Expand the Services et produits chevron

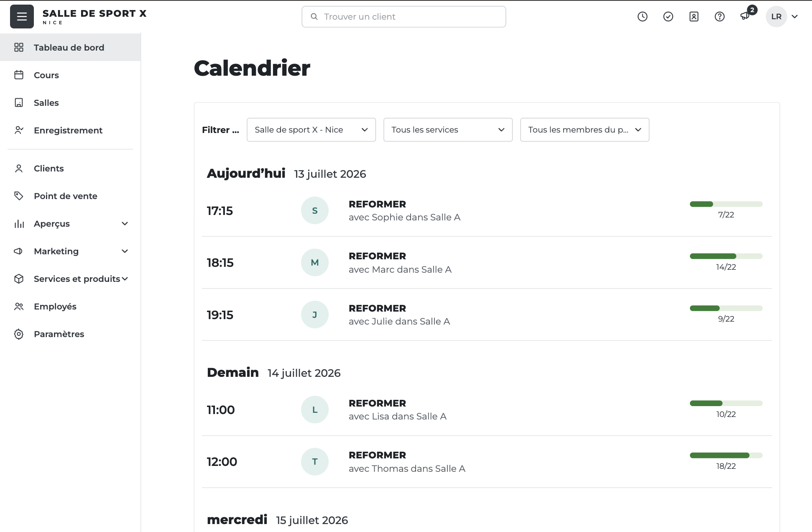coord(125,279)
